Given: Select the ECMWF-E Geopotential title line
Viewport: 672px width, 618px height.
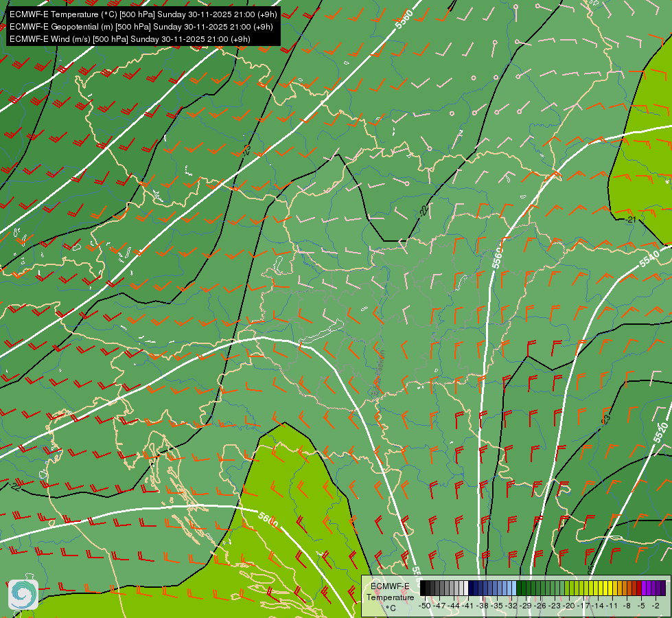Looking at the screenshot, I should pyautogui.click(x=141, y=27).
